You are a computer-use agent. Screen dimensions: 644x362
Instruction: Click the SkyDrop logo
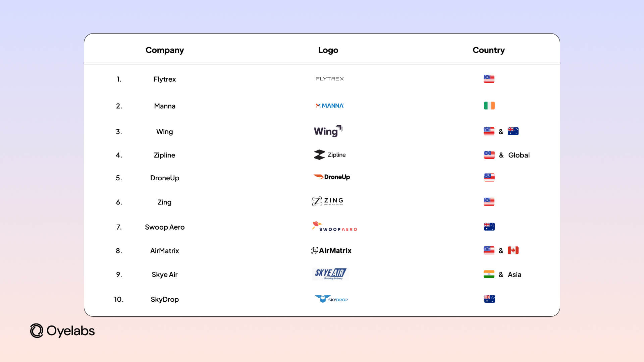click(x=331, y=299)
